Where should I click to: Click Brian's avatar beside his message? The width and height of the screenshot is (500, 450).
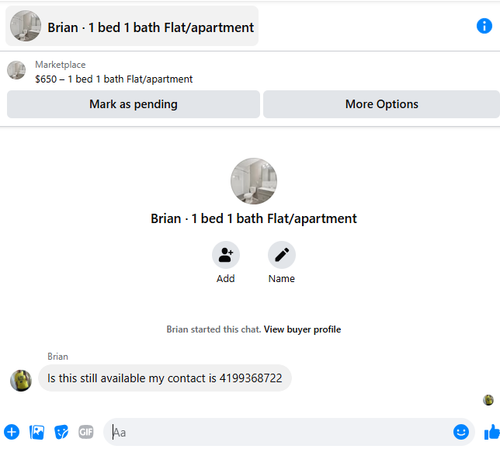click(x=21, y=380)
